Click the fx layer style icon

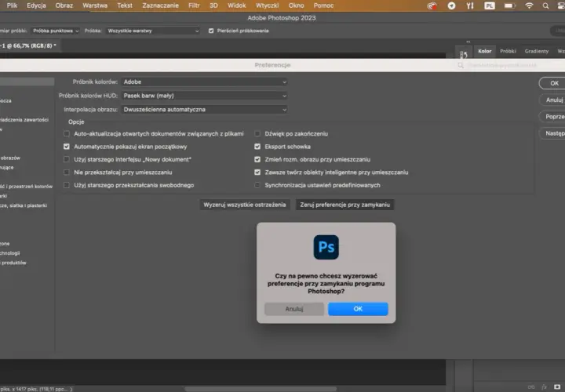pos(544,387)
